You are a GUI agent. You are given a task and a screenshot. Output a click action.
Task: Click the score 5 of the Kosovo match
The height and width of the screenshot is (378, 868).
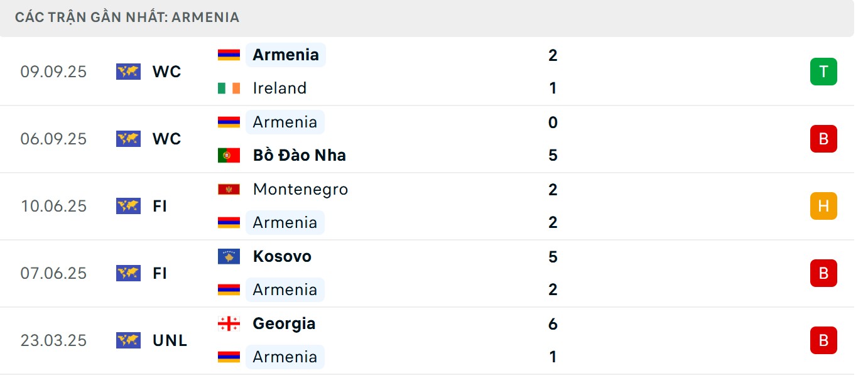(x=552, y=256)
